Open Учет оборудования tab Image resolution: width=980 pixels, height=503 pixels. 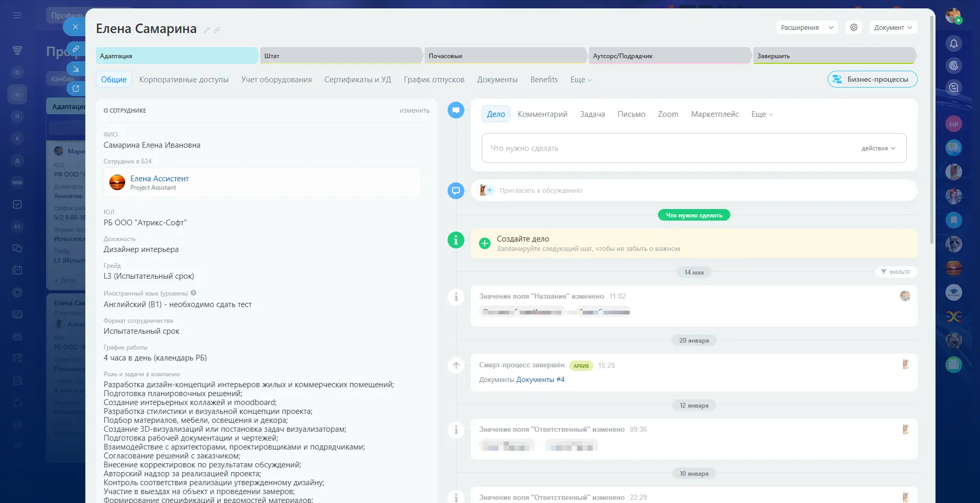276,80
